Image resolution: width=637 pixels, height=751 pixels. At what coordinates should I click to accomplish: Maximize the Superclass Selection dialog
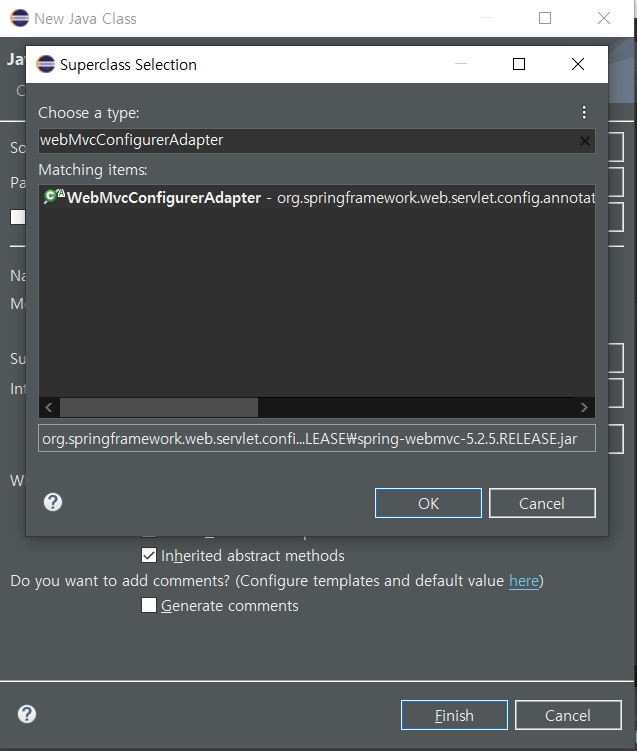(519, 64)
